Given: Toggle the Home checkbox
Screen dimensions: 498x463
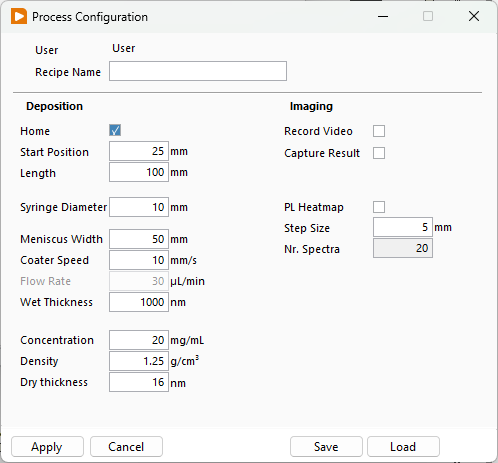Looking at the screenshot, I should (x=115, y=130).
